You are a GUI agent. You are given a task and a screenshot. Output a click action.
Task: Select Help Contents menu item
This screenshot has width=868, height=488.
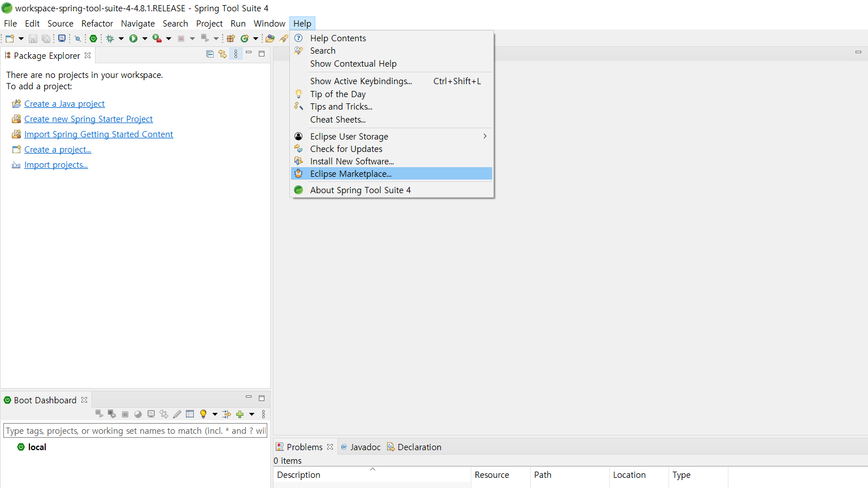pyautogui.click(x=392, y=38)
